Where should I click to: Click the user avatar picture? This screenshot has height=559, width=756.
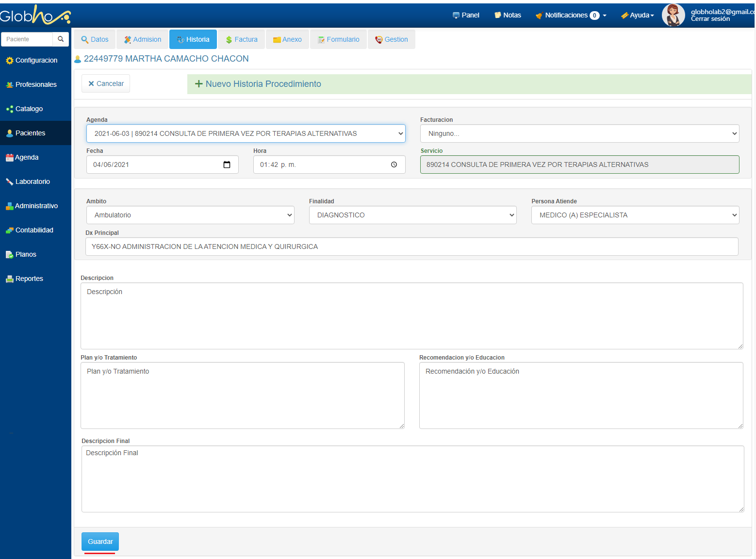673,15
